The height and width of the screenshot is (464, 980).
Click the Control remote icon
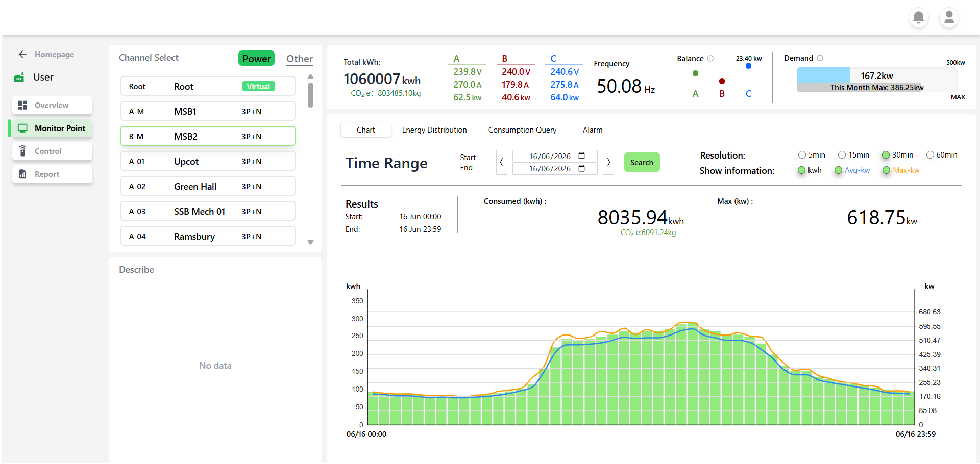click(22, 151)
